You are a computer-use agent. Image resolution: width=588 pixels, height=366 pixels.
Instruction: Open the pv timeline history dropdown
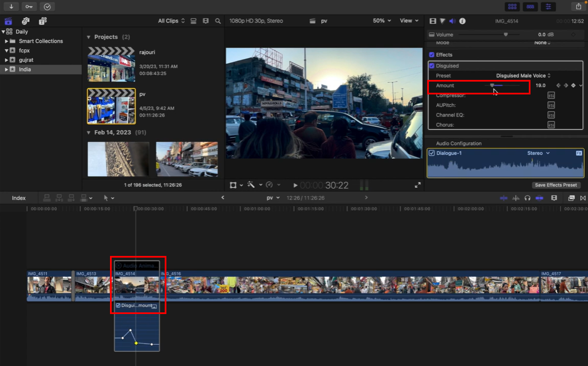pyautogui.click(x=273, y=198)
